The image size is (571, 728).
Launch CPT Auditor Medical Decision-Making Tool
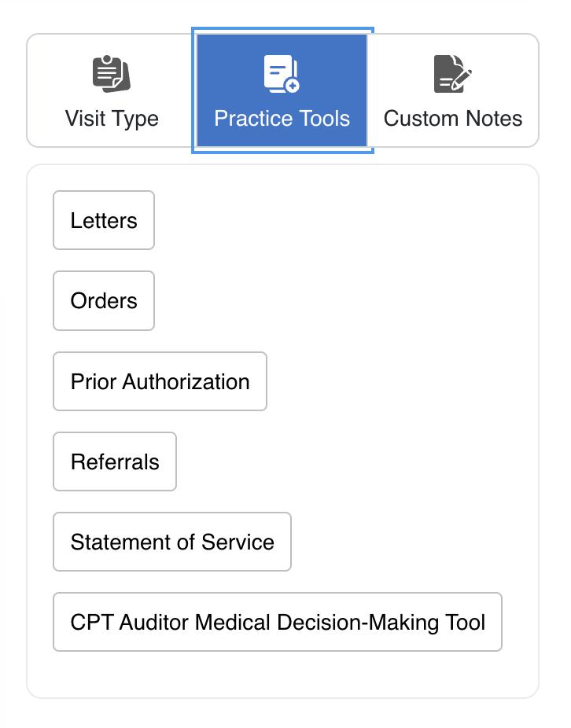click(x=278, y=623)
